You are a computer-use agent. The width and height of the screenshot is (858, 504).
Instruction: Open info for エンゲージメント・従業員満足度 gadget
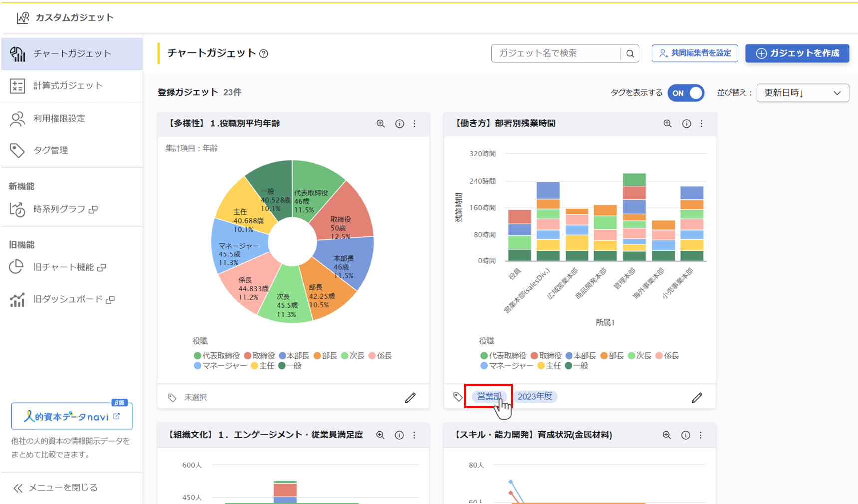[399, 435]
